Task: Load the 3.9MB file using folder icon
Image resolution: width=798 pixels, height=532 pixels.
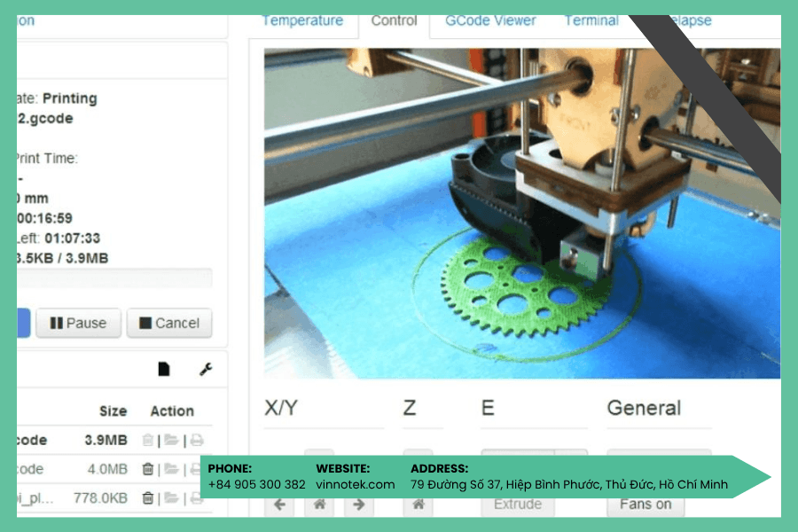Action: (x=171, y=440)
